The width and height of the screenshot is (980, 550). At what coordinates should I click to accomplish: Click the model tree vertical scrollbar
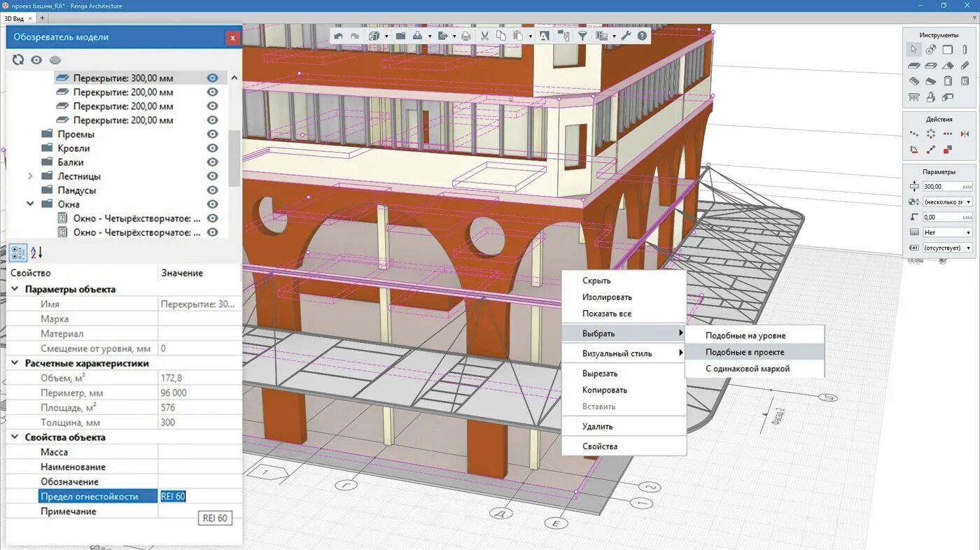(x=234, y=157)
